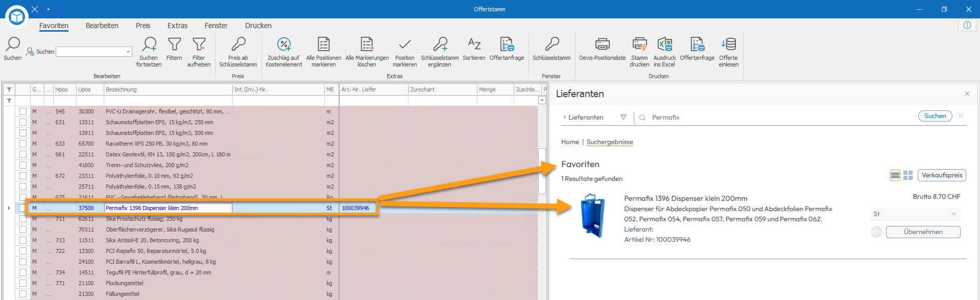980x300 pixels.
Task: Click the Filtern funnel icon
Action: pos(175,44)
